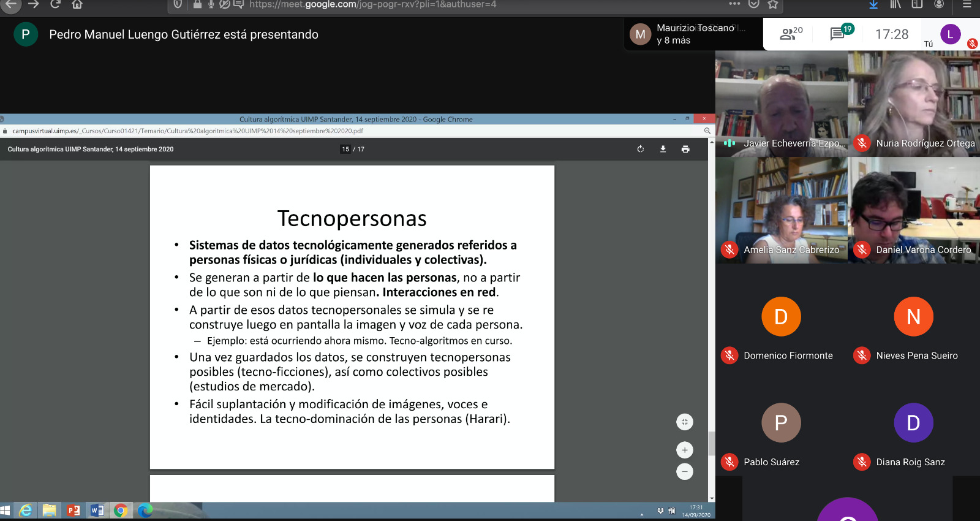This screenshot has width=980, height=521.
Task: Click the name label Pablo Suárez
Action: (x=771, y=462)
